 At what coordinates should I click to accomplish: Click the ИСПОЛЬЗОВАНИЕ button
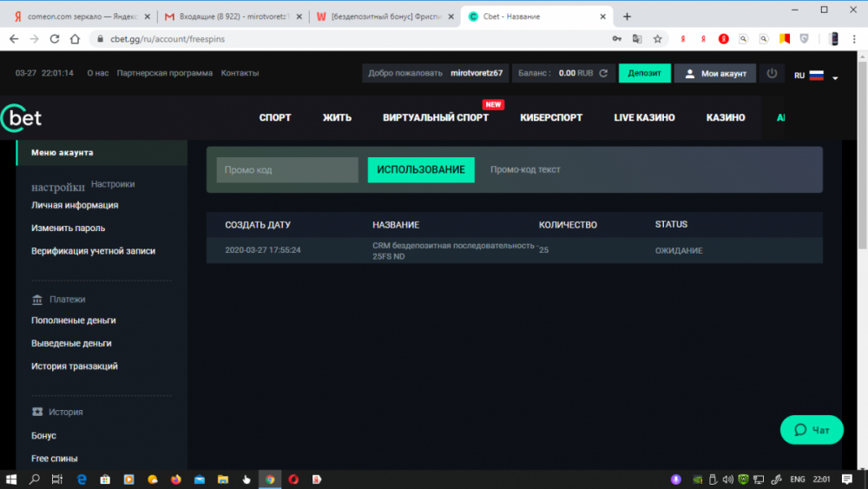[421, 170]
